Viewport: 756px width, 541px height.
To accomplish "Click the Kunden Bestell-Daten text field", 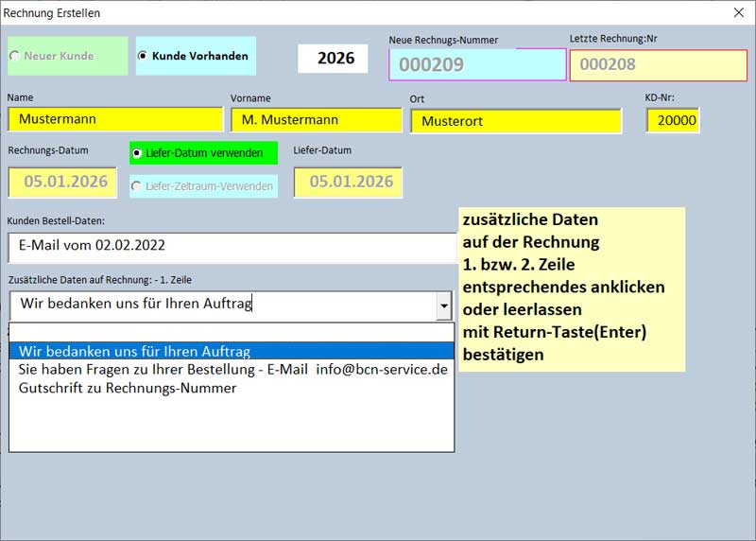I will pyautogui.click(x=232, y=246).
